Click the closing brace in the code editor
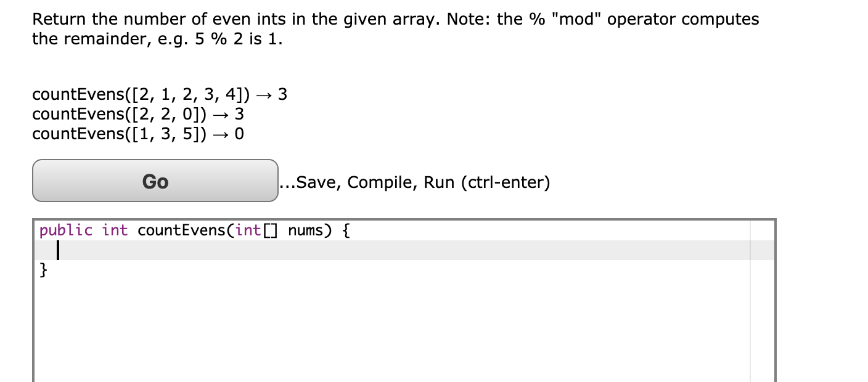868x382 pixels. [43, 269]
